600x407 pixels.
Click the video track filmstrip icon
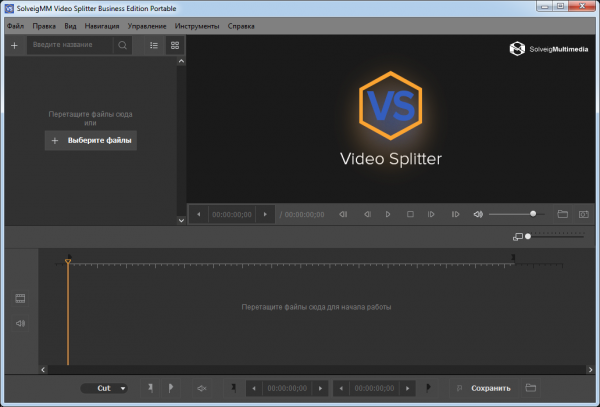19,298
